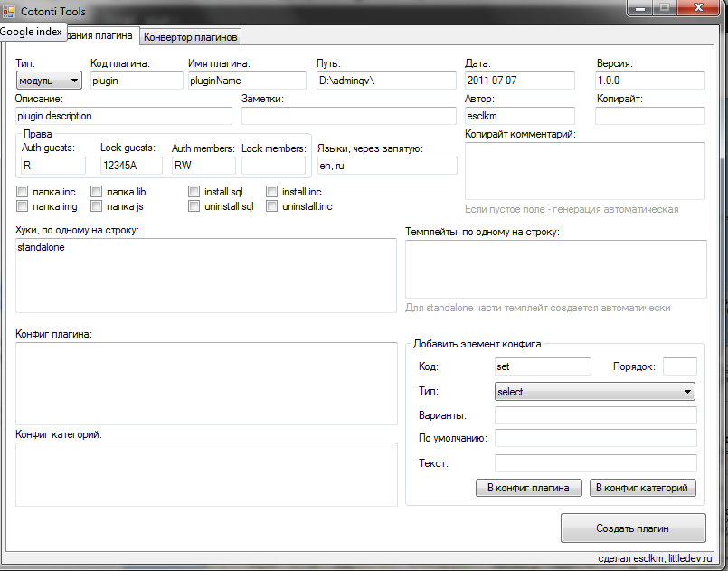Edit the Auth guests field
The height and width of the screenshot is (571, 728).
point(53,166)
